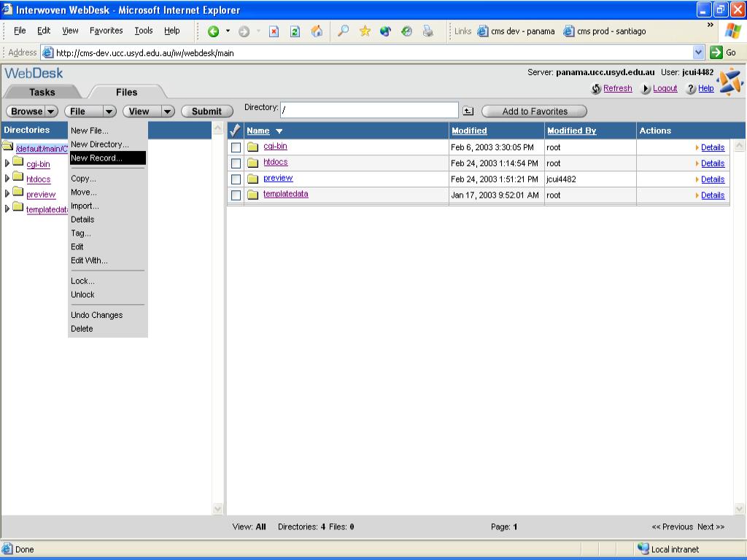The image size is (747, 560).
Task: Tick the checkbox for preview row
Action: tap(236, 179)
